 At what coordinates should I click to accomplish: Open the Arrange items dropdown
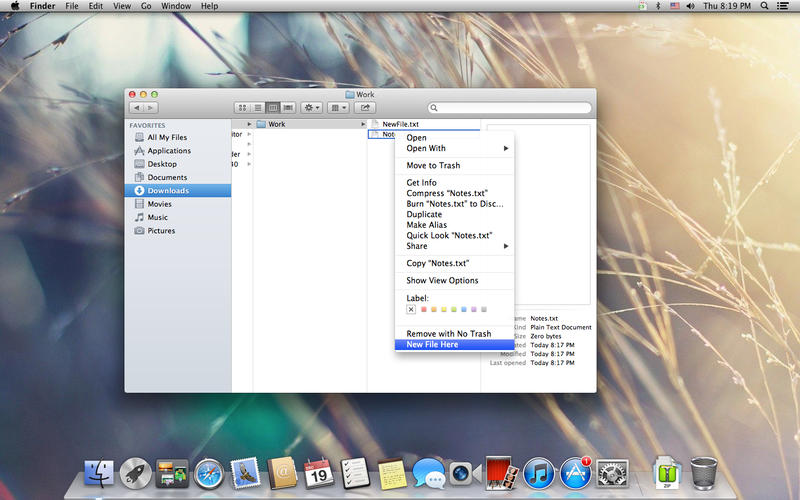338,108
